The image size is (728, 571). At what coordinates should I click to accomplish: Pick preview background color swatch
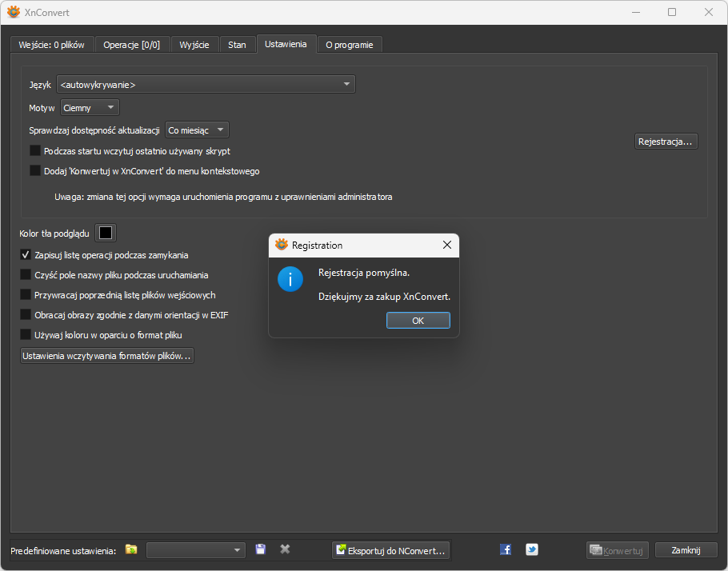click(x=106, y=233)
